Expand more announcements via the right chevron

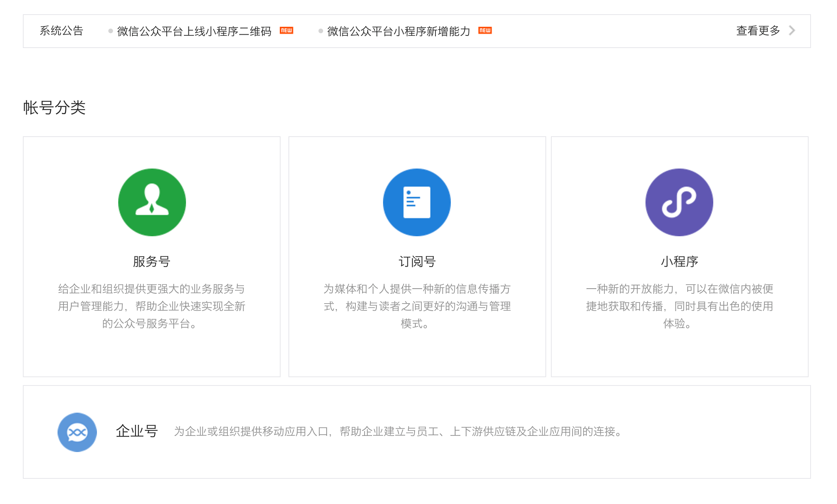pos(792,30)
